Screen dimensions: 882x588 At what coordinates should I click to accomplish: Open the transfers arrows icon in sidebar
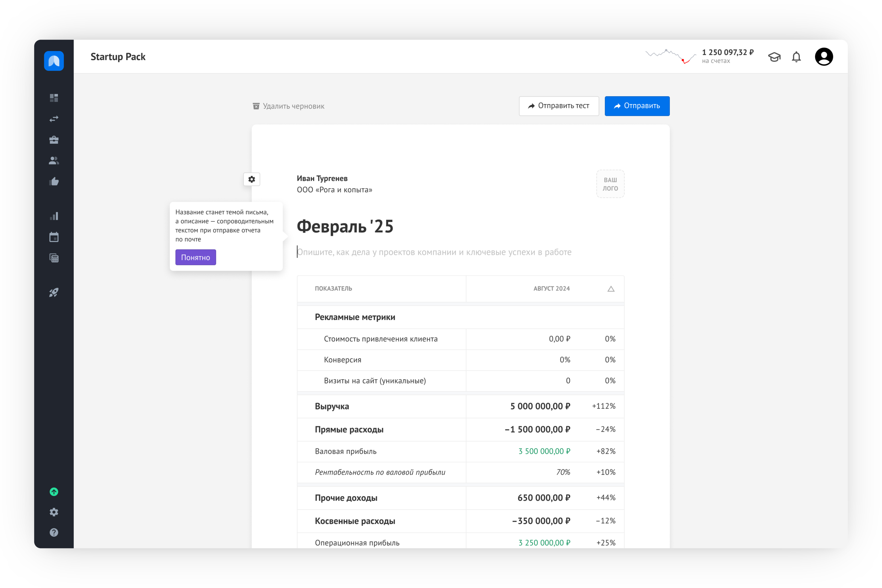point(54,119)
